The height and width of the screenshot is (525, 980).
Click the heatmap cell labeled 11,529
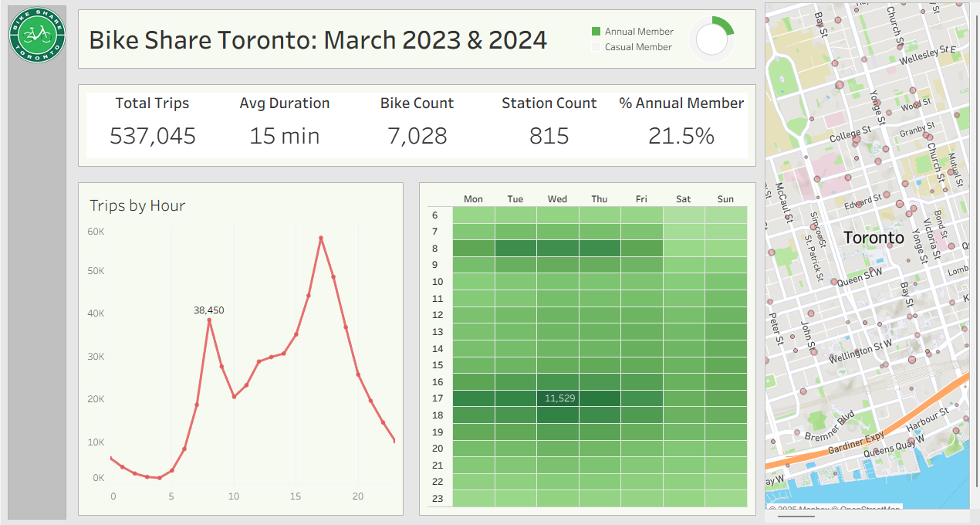click(557, 398)
